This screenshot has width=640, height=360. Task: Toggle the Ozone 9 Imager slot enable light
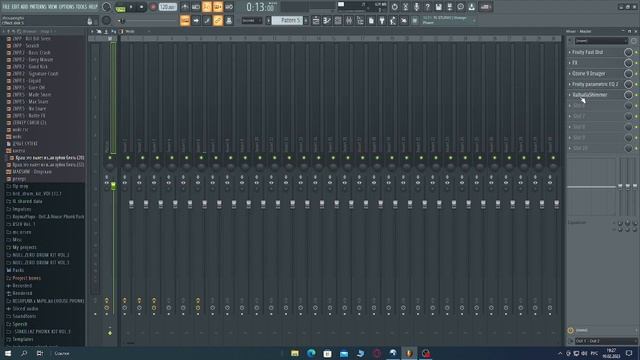tap(636, 74)
